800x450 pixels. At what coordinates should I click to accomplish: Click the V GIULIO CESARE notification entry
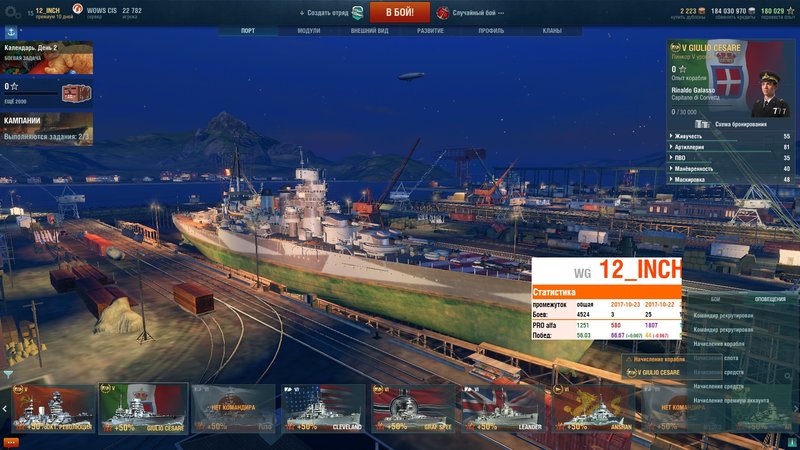coord(653,372)
